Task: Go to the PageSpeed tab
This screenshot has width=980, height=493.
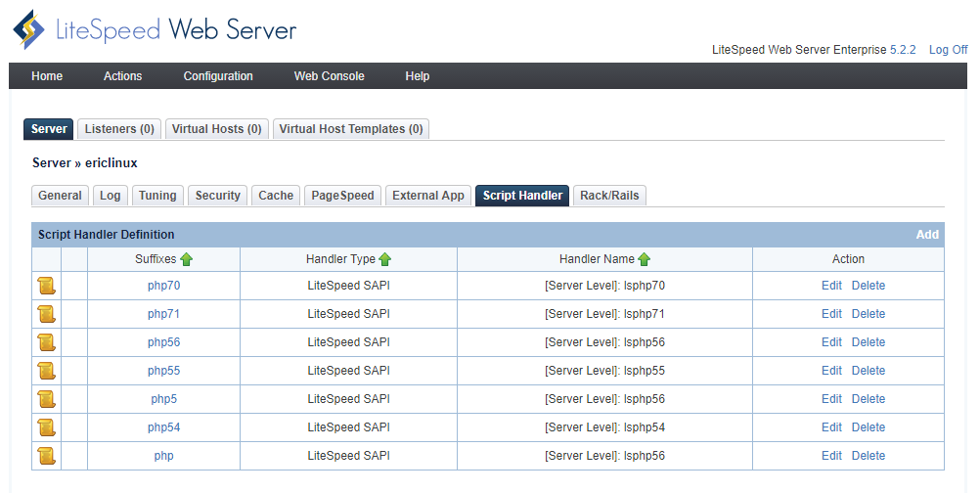Action: coord(342,196)
